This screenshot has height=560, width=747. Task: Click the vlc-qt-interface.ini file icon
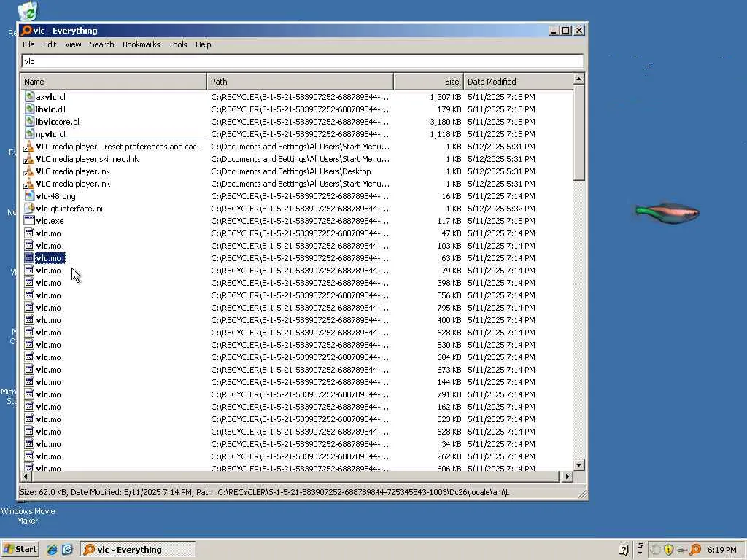[29, 208]
